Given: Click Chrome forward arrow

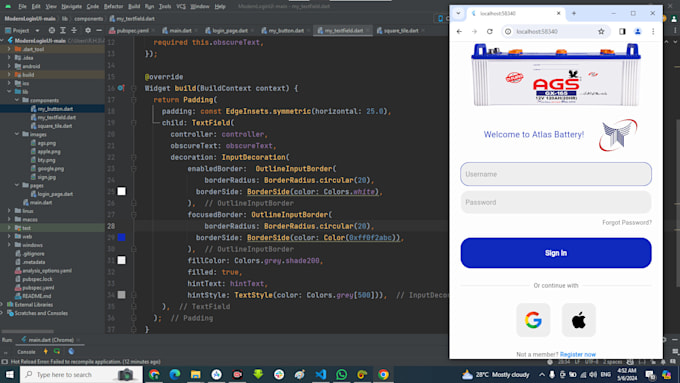Looking at the screenshot, I should (x=474, y=31).
